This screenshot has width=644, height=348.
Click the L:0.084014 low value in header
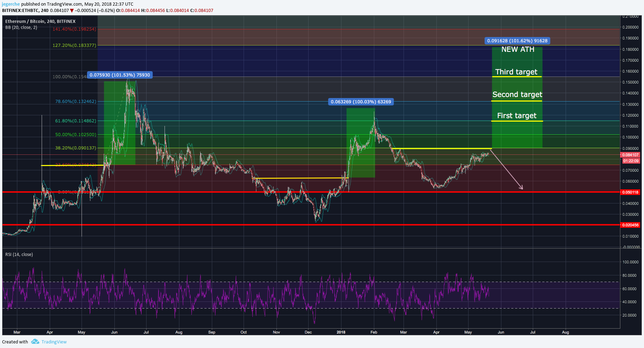[178, 11]
